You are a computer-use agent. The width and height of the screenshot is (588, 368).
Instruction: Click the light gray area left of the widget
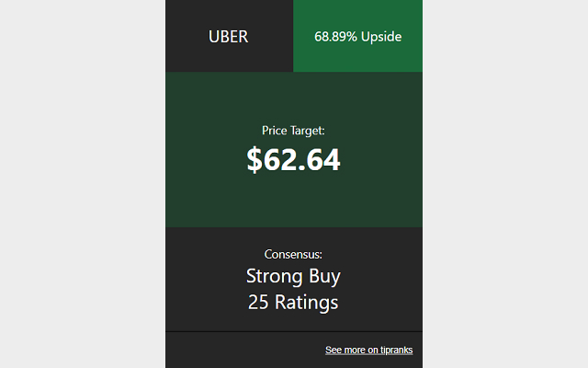coord(83,184)
